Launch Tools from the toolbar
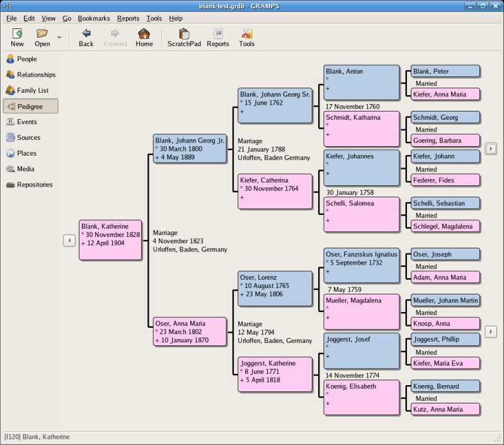Image resolution: width=504 pixels, height=445 pixels. [x=246, y=37]
